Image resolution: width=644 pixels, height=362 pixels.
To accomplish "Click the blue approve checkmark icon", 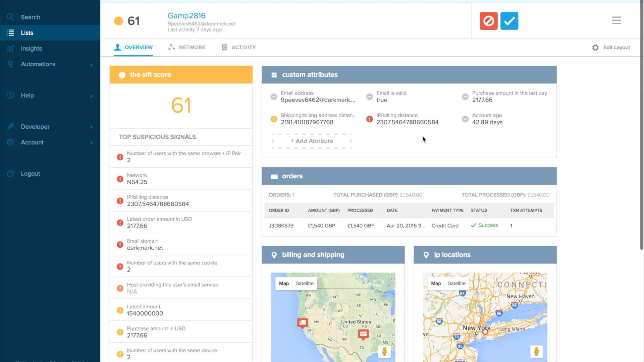I will (x=509, y=21).
